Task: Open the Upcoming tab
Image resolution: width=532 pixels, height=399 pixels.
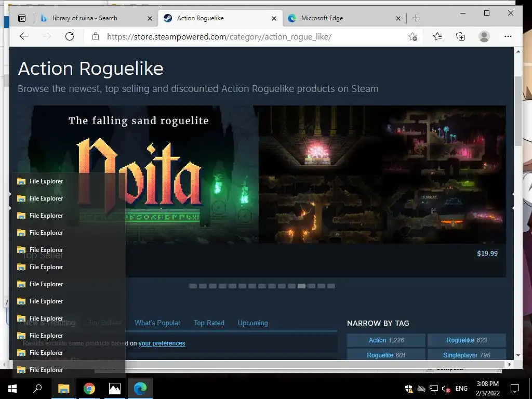Action: (253, 323)
